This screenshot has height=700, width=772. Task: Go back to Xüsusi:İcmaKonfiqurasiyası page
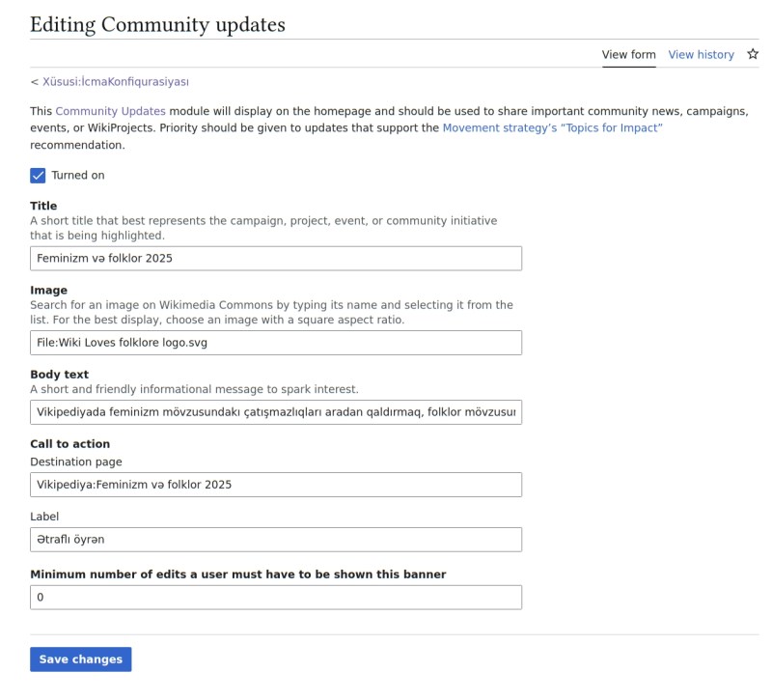click(x=115, y=82)
